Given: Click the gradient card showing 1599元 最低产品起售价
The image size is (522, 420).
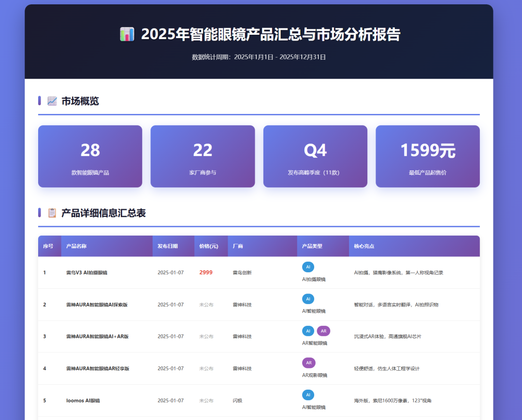Looking at the screenshot, I should 427,156.
